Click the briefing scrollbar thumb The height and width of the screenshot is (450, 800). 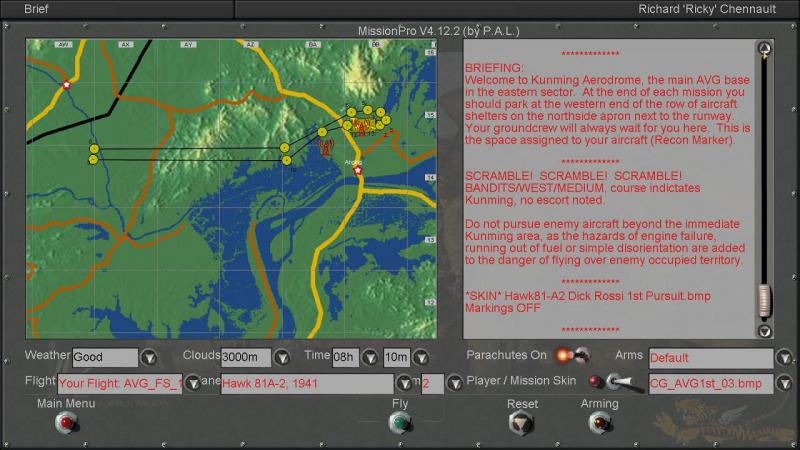click(764, 301)
